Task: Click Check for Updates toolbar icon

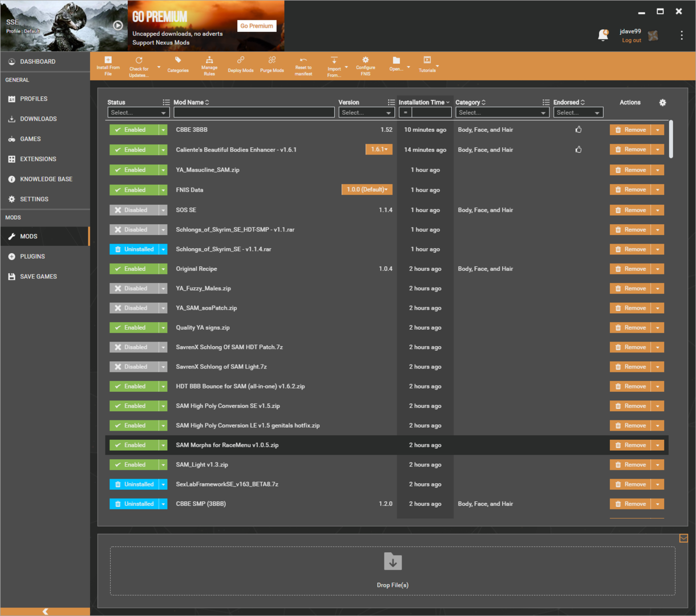Action: click(x=139, y=60)
